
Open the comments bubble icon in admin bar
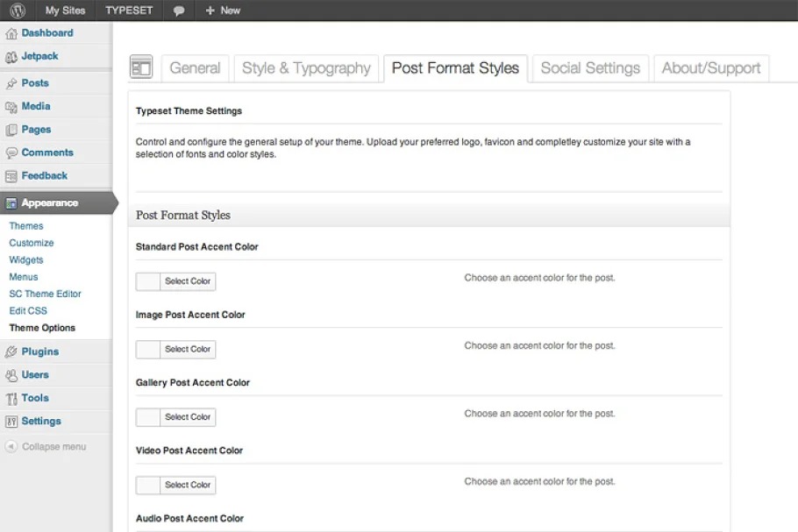(x=179, y=11)
